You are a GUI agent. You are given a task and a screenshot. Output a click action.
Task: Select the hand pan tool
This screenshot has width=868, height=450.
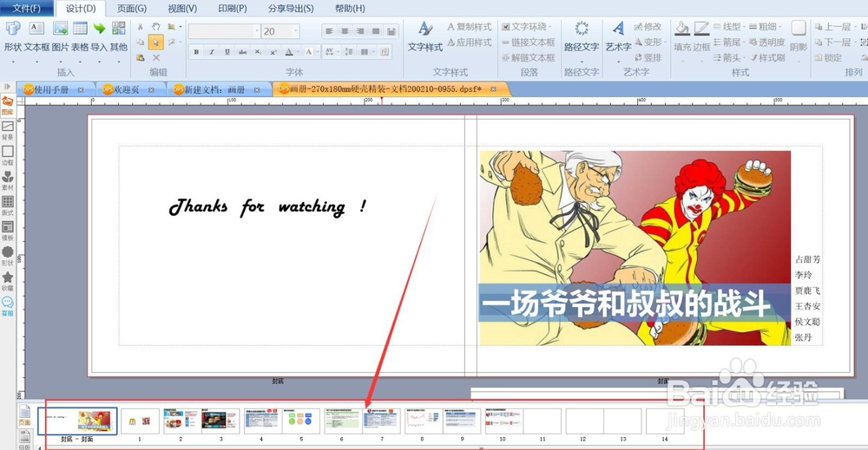coord(156,27)
